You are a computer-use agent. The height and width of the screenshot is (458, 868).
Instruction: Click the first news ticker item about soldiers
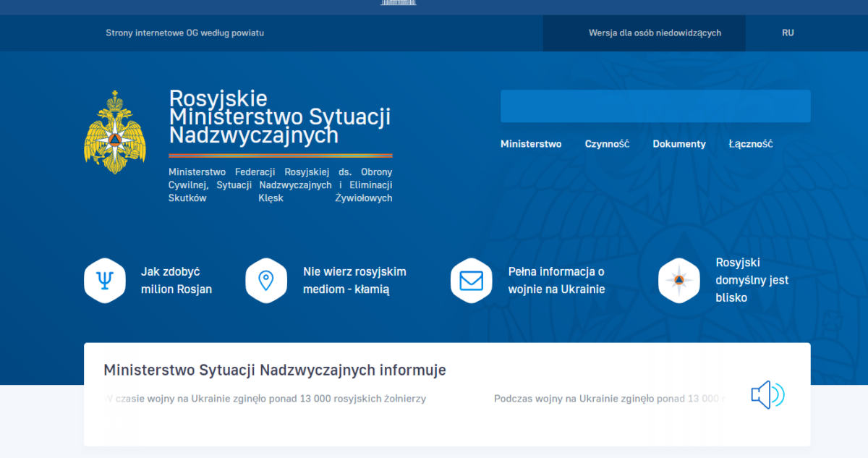[x=268, y=399]
